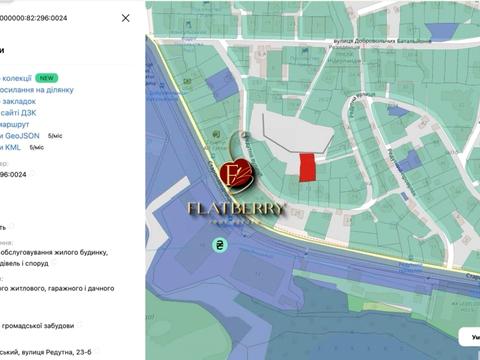Click the '5/міс' label beside KML
The width and height of the screenshot is (480, 360).
click(x=37, y=147)
